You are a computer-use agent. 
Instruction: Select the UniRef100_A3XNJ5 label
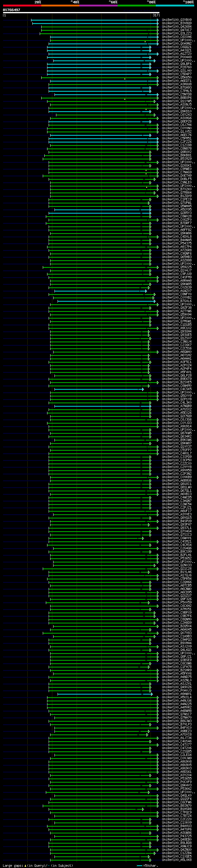click(x=177, y=104)
